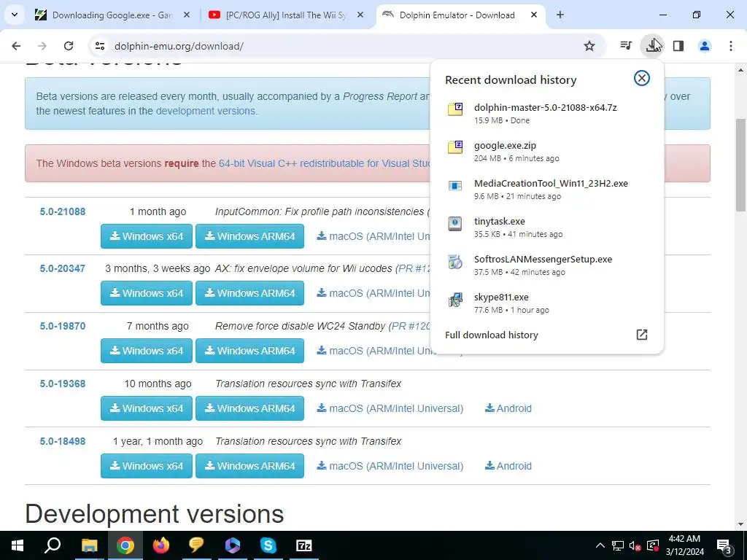Open 7-Zip from the taskbar
Screen dimensions: 747x560
click(304, 545)
